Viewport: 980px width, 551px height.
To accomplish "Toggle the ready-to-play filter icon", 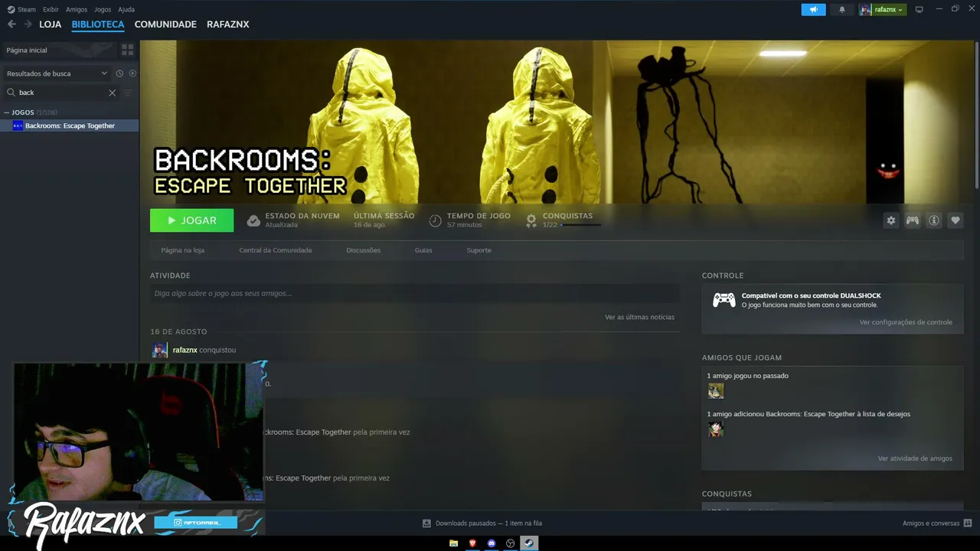I will [132, 73].
